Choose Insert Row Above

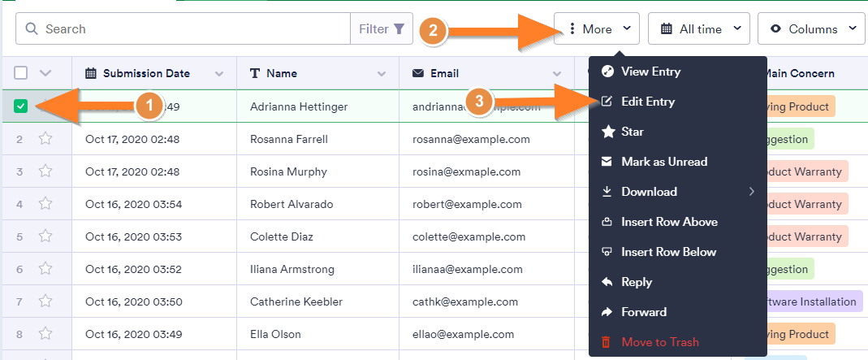tap(669, 222)
